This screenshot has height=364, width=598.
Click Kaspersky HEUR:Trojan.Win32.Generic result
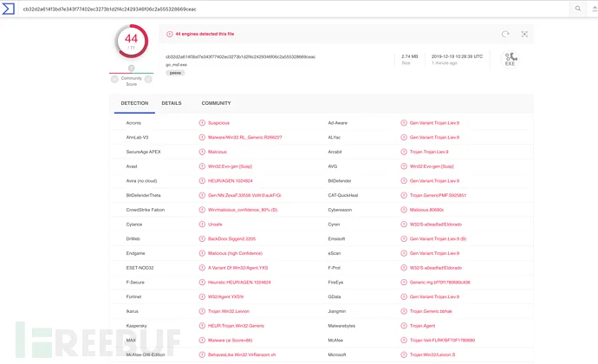tap(236, 326)
